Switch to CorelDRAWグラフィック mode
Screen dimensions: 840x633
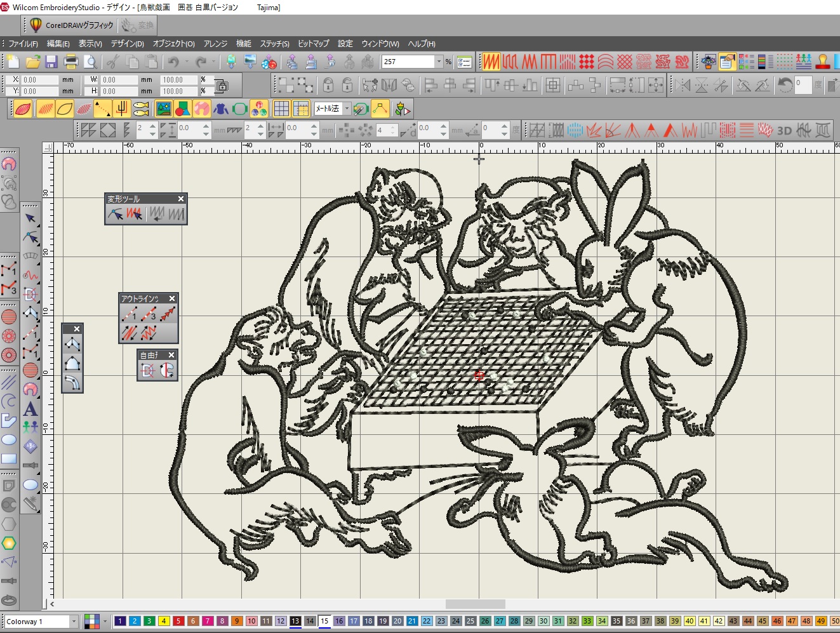pos(72,25)
